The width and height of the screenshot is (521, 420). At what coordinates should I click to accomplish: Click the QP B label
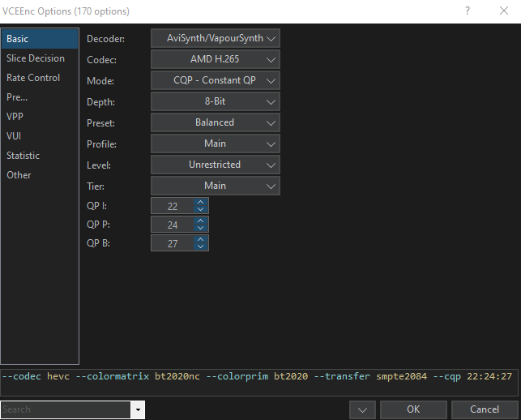[x=98, y=243]
